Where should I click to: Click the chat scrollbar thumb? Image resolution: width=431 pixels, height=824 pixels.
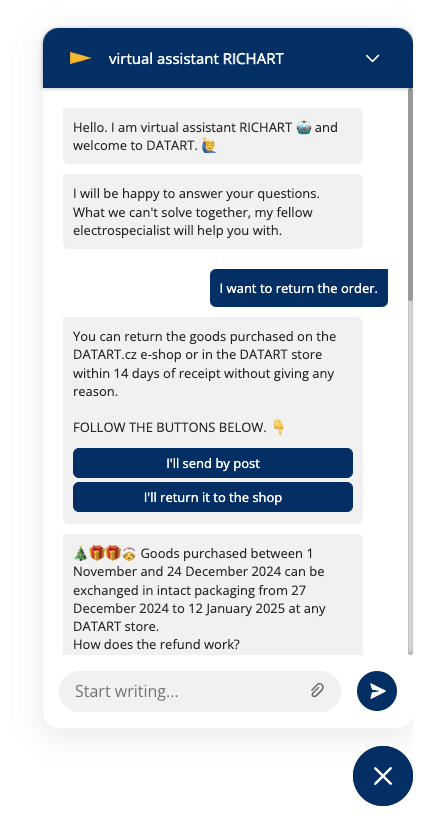[411, 194]
